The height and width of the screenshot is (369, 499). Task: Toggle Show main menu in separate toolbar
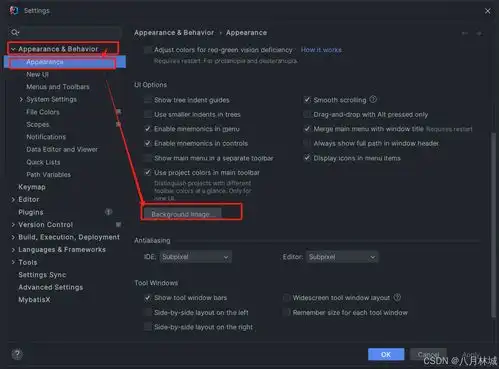click(x=148, y=158)
